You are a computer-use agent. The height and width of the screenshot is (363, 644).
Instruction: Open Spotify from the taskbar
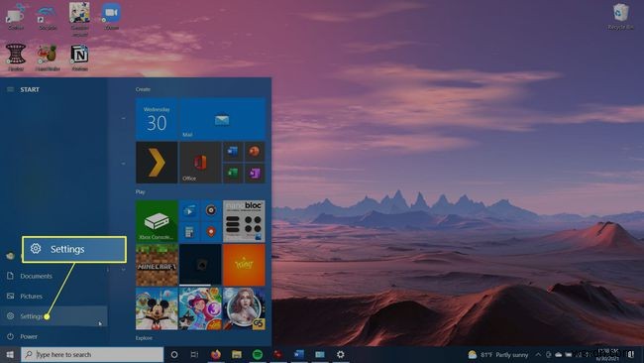pyautogui.click(x=258, y=354)
